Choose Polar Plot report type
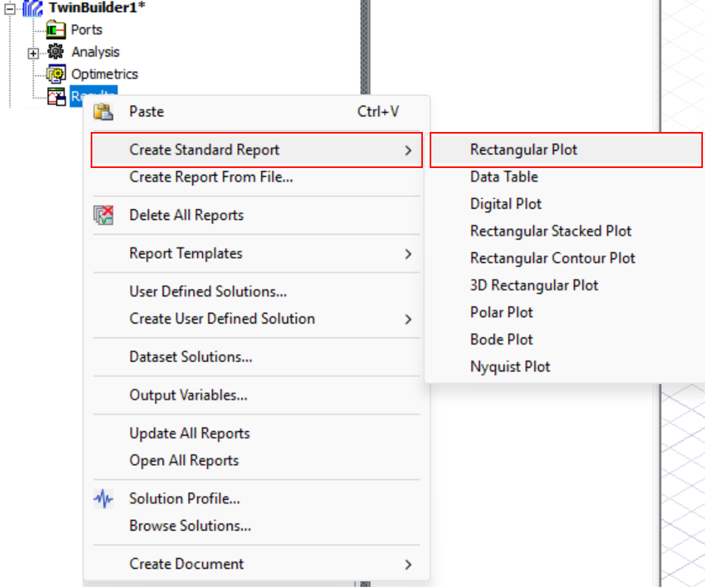705x588 pixels. [566, 313]
